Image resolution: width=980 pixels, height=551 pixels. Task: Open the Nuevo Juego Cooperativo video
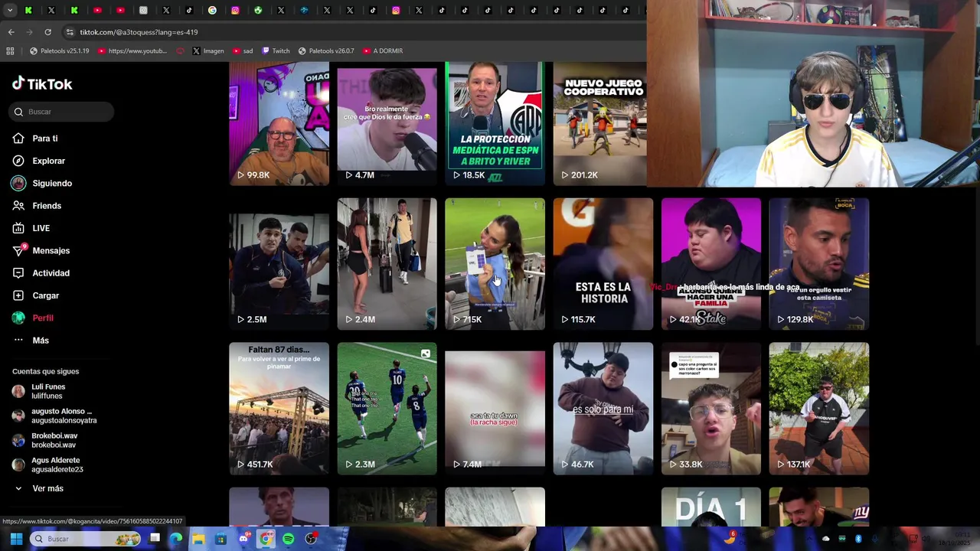tap(600, 123)
